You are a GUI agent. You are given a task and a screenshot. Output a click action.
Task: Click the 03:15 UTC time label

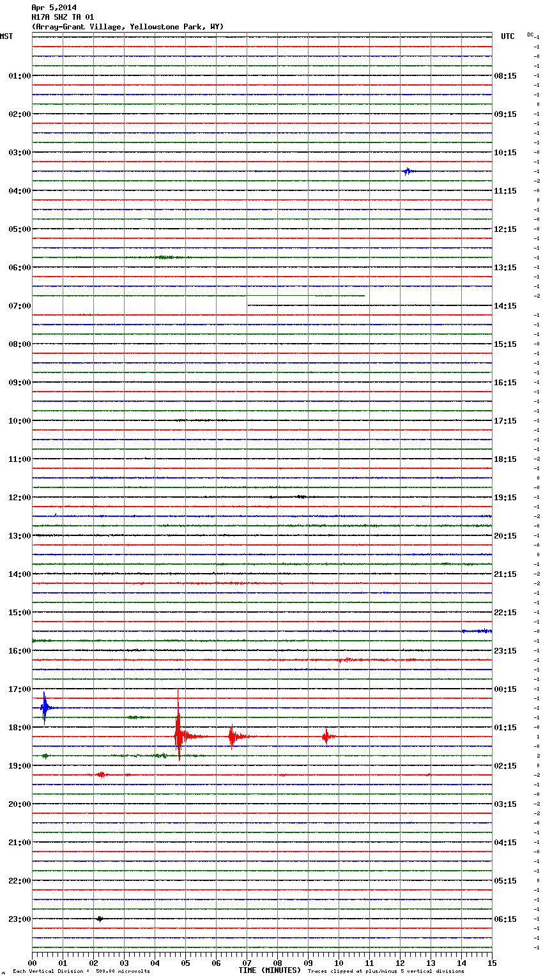click(x=505, y=804)
